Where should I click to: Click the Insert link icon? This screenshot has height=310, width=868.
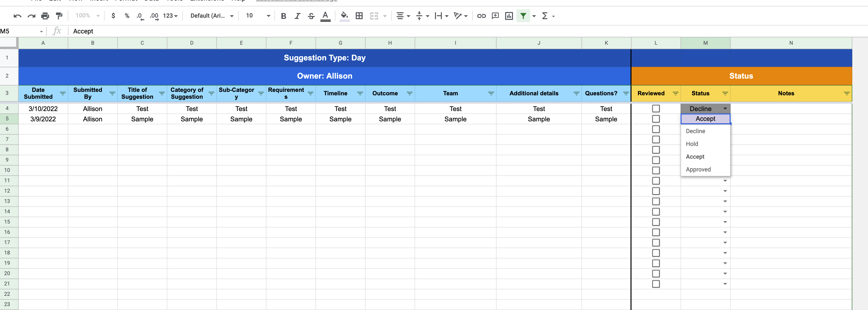click(x=481, y=16)
